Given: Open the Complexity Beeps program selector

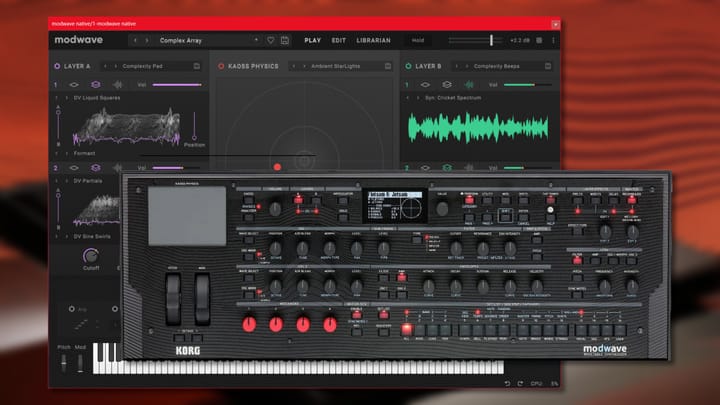Looking at the screenshot, I should (x=497, y=66).
